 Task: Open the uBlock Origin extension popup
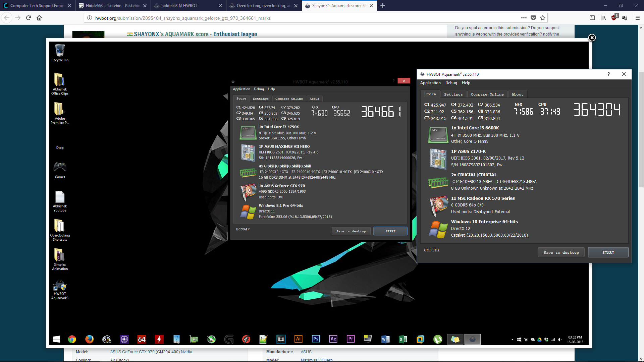click(x=614, y=17)
